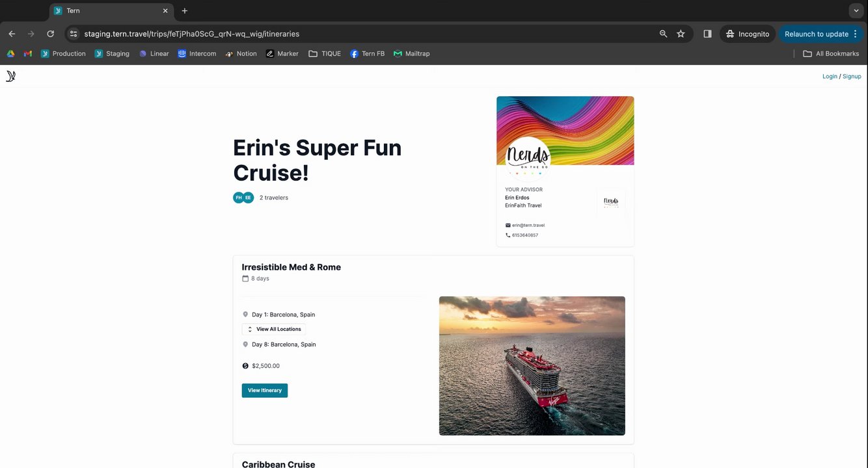This screenshot has height=468, width=868.
Task: Open the Staging bookmark
Action: [x=112, y=53]
